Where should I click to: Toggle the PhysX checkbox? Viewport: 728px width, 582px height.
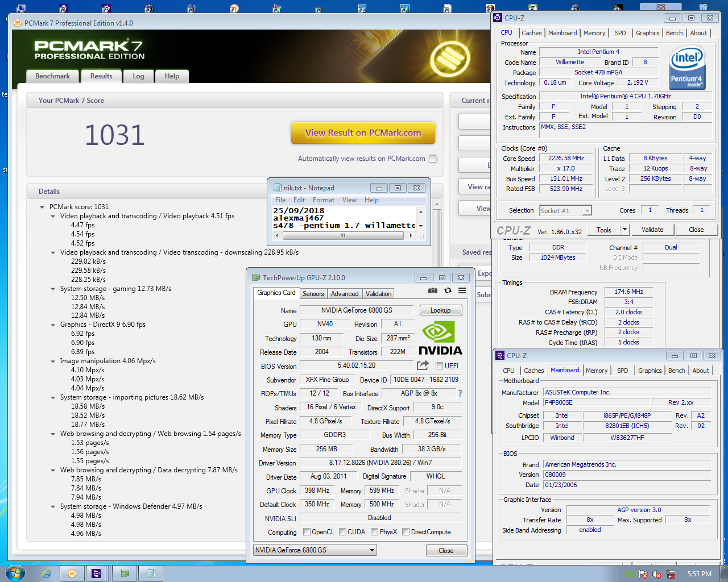tap(375, 532)
